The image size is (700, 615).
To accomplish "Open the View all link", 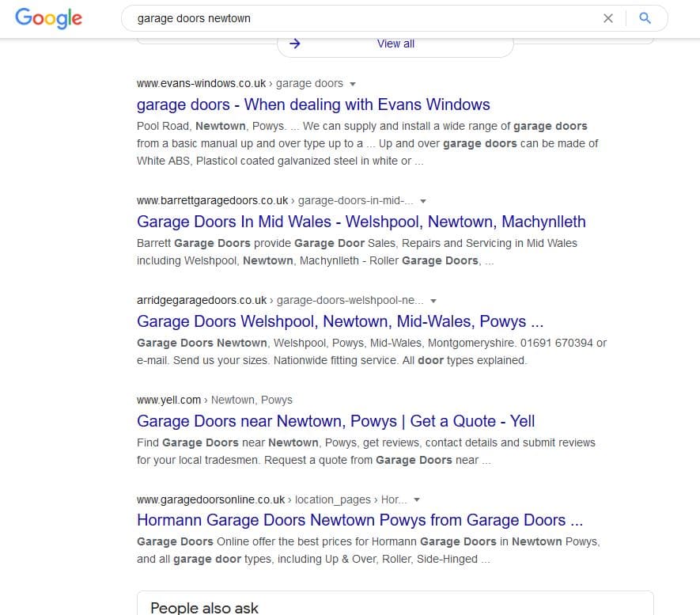I will tap(395, 44).
